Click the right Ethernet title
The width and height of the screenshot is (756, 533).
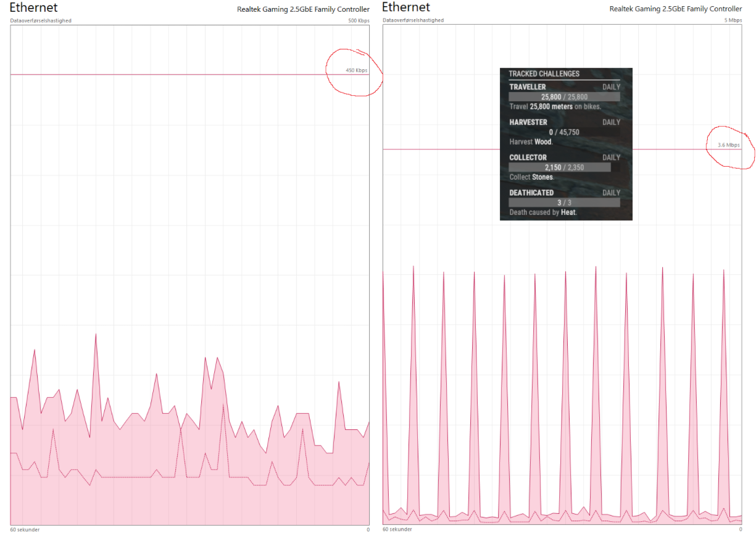406,8
